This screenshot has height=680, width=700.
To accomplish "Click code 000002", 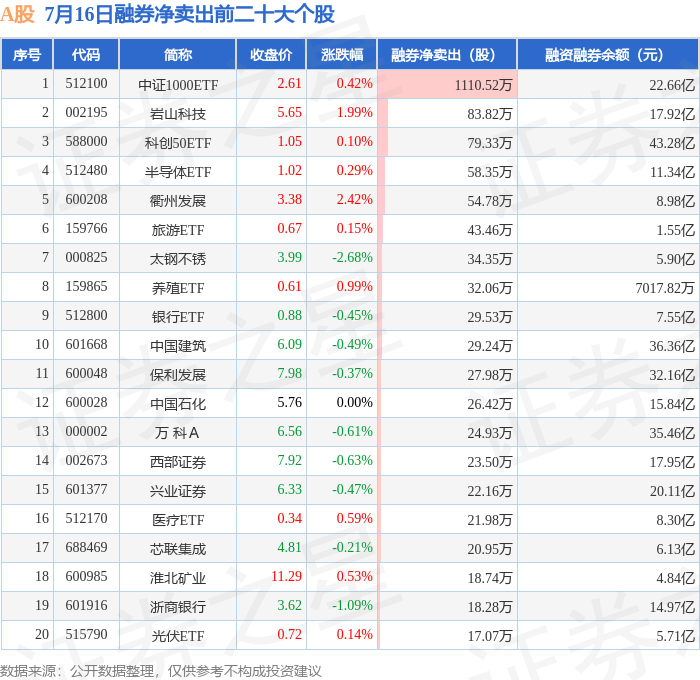I will tap(86, 432).
